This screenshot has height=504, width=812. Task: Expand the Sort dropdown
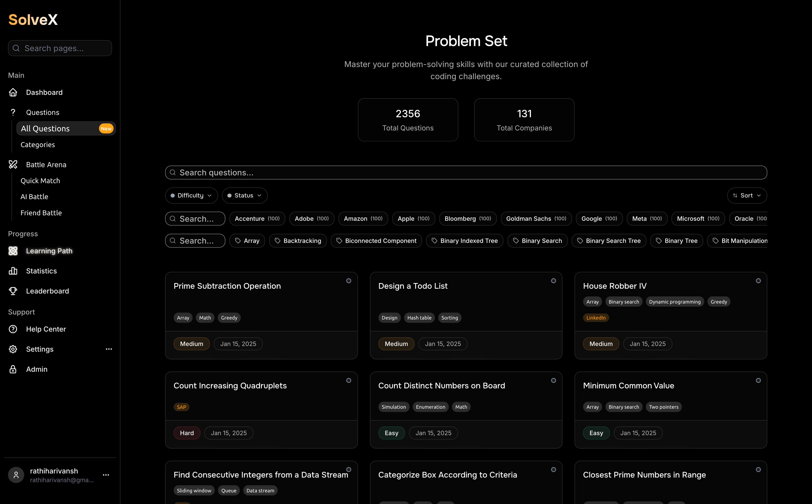tap(747, 195)
